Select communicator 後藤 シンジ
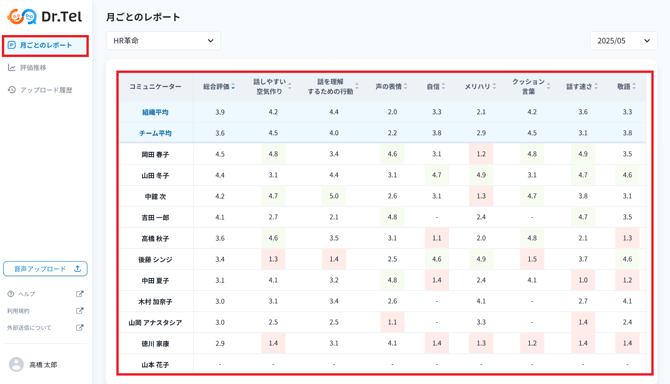Viewport: 670px width, 384px height. [x=156, y=260]
